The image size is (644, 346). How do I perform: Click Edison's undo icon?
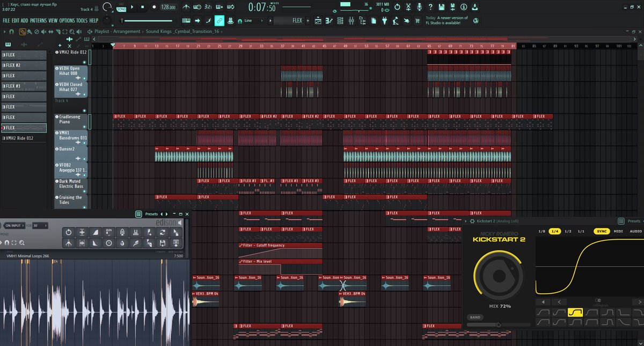[x=69, y=232]
